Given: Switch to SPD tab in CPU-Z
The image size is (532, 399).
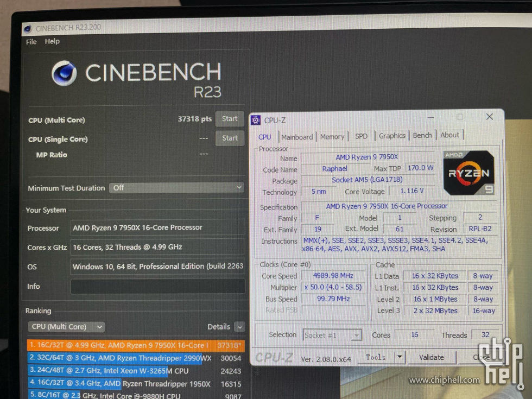Looking at the screenshot, I should point(361,136).
